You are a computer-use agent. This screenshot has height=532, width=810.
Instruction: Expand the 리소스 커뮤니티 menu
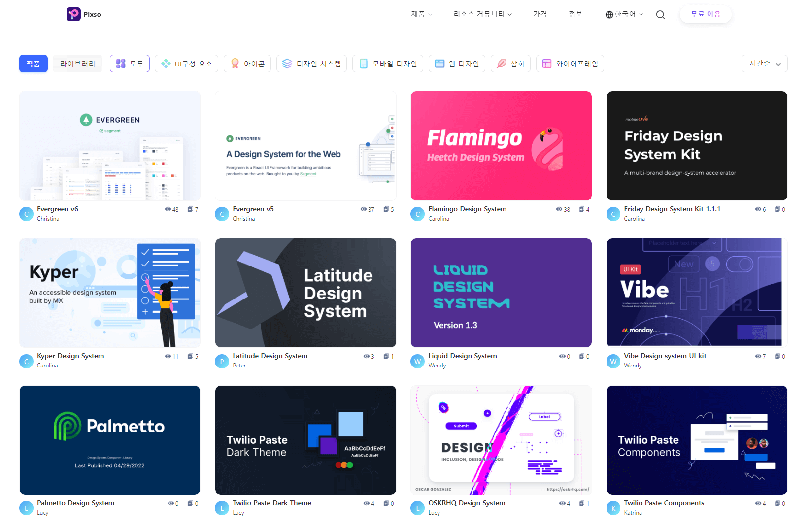tap(482, 14)
